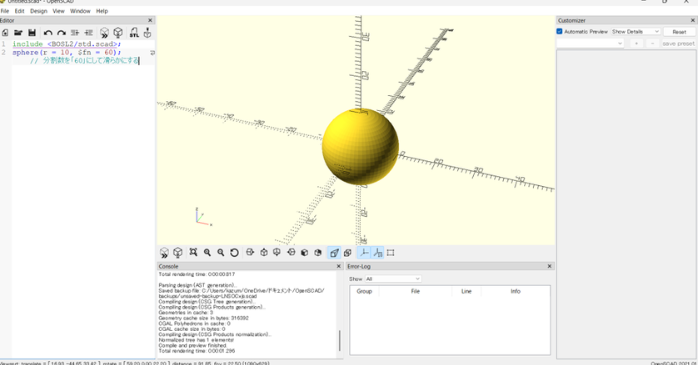698x365 pixels.
Task: Zoom in on the 3D view
Action: tap(207, 252)
